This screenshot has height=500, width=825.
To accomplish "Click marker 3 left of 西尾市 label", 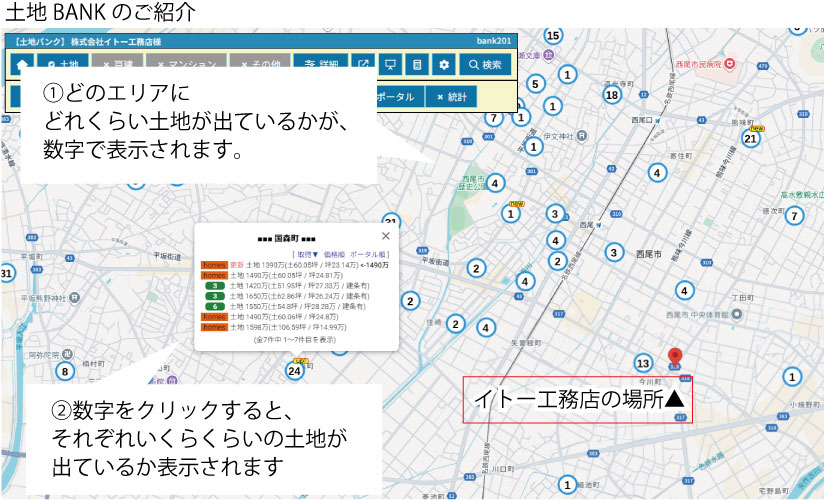I will [x=613, y=252].
